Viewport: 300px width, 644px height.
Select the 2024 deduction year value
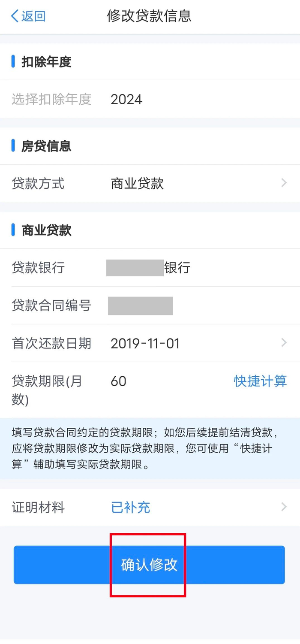(126, 100)
